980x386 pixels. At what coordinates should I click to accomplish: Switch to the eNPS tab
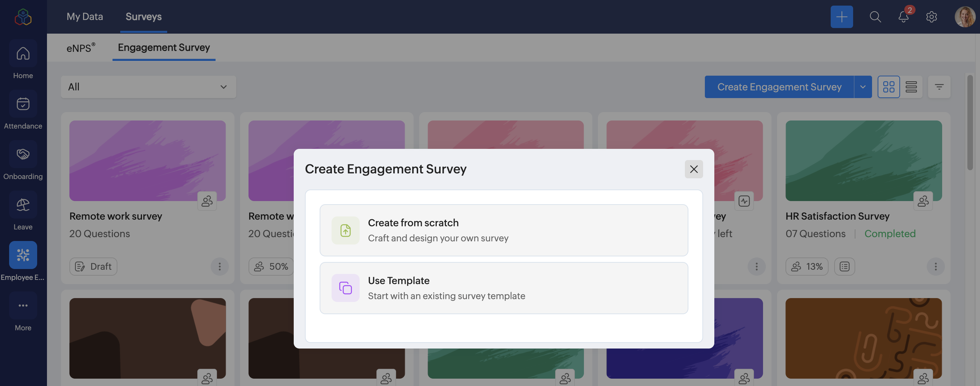(80, 48)
